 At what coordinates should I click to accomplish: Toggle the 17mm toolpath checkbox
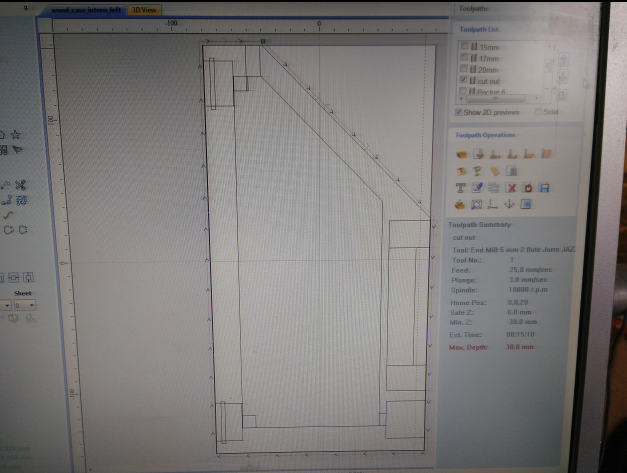click(464, 57)
